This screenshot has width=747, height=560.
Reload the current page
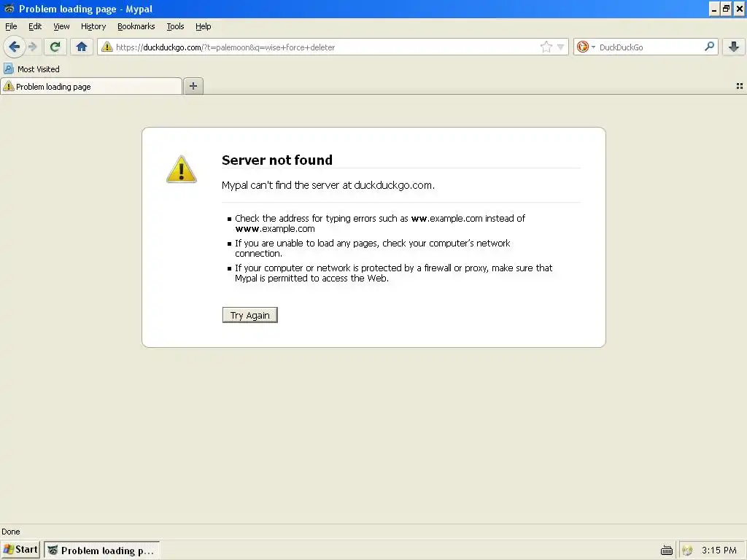click(55, 47)
